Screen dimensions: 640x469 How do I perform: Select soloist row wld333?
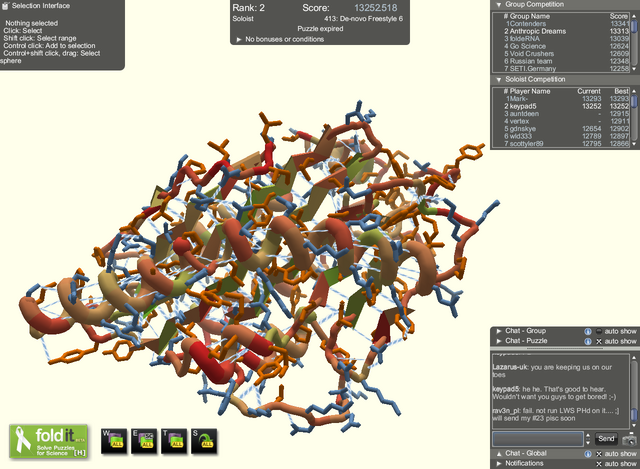[562, 136]
